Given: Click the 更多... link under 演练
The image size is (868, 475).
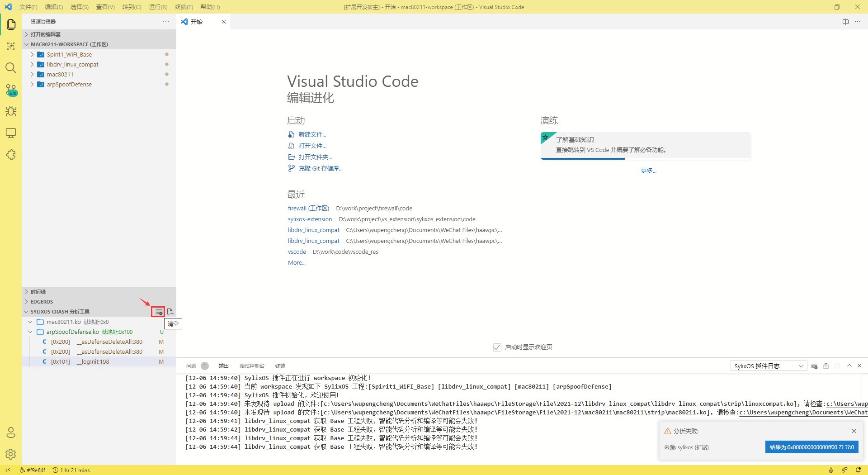Looking at the screenshot, I should [648, 171].
